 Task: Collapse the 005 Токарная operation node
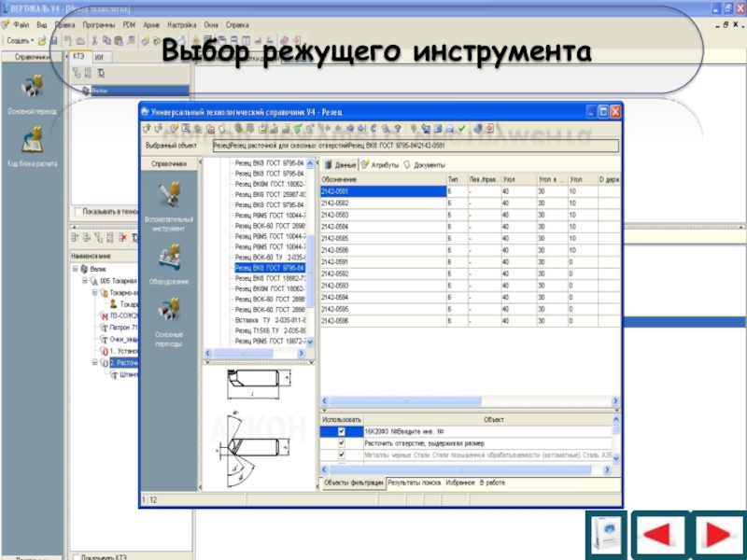click(x=84, y=280)
